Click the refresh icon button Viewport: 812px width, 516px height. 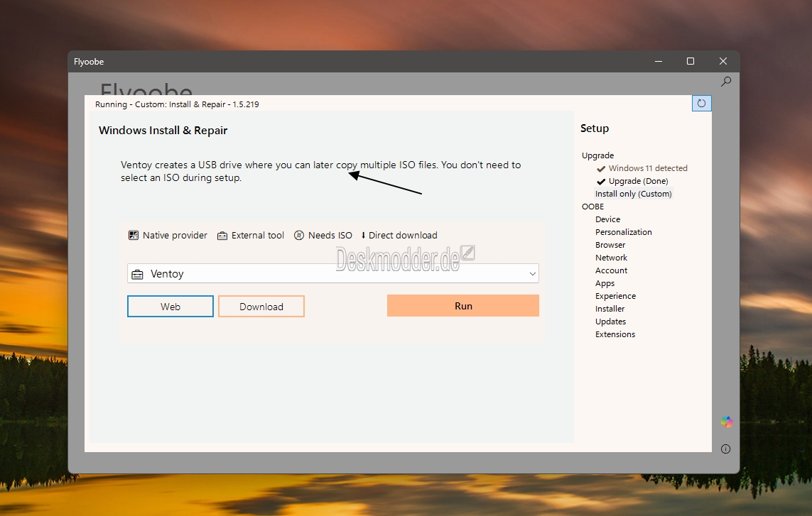point(702,103)
